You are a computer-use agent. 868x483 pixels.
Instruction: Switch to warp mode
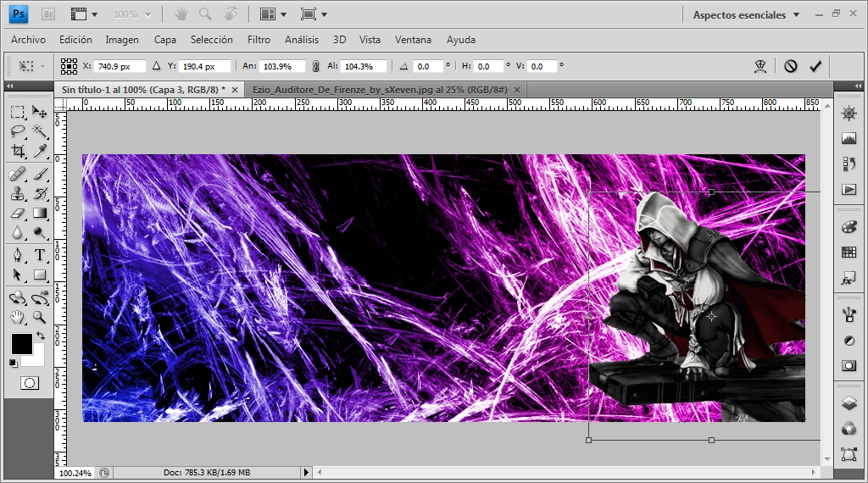(760, 66)
